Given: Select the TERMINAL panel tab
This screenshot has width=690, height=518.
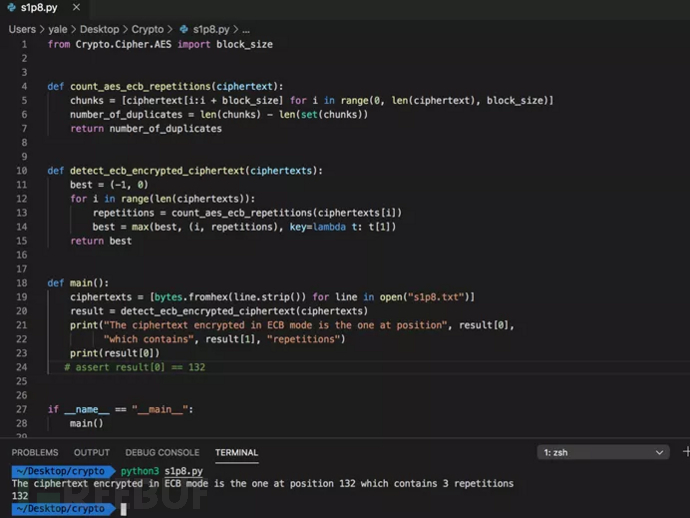Looking at the screenshot, I should click(x=236, y=453).
